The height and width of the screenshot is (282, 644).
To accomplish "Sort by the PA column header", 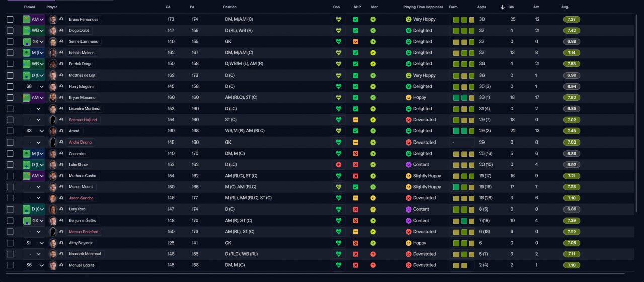I will click(x=192, y=7).
